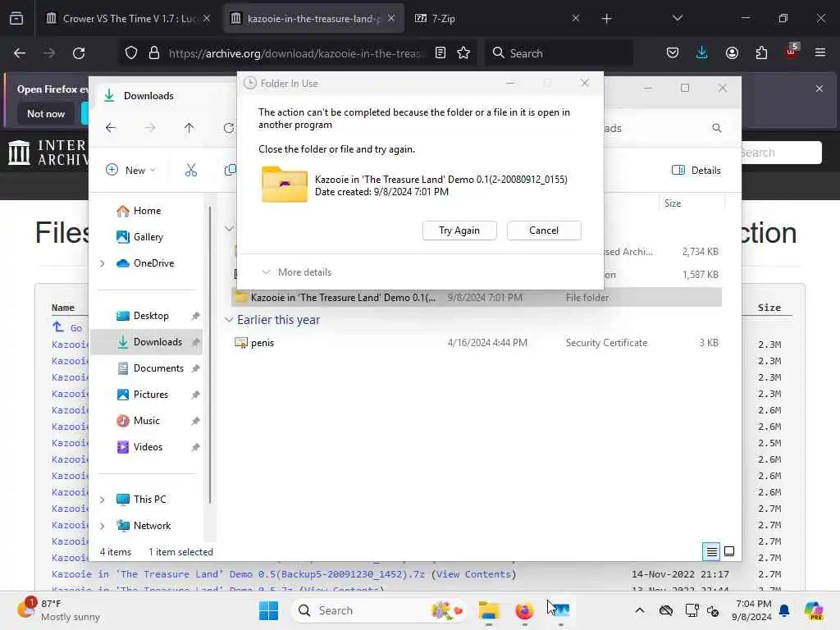Open the Firefox hamburger menu
Viewport: 840px width, 630px height.
click(820, 53)
